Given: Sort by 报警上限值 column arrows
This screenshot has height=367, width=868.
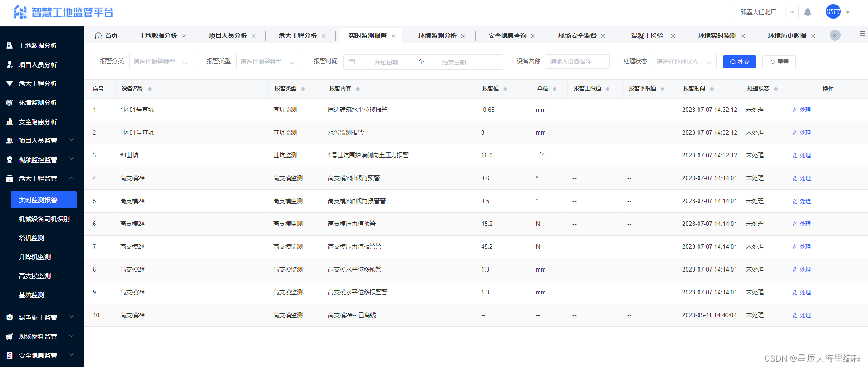Looking at the screenshot, I should (x=608, y=89).
